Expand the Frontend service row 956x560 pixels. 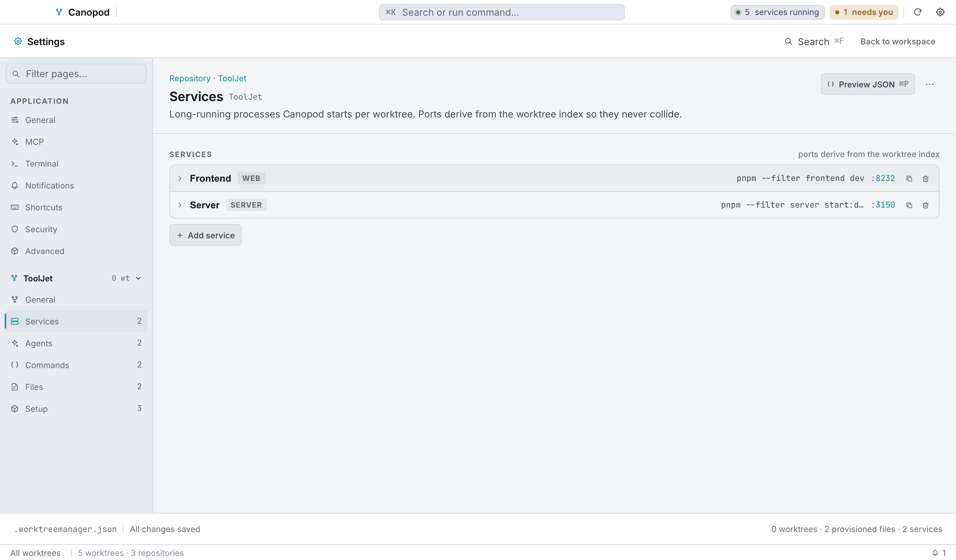tap(180, 178)
